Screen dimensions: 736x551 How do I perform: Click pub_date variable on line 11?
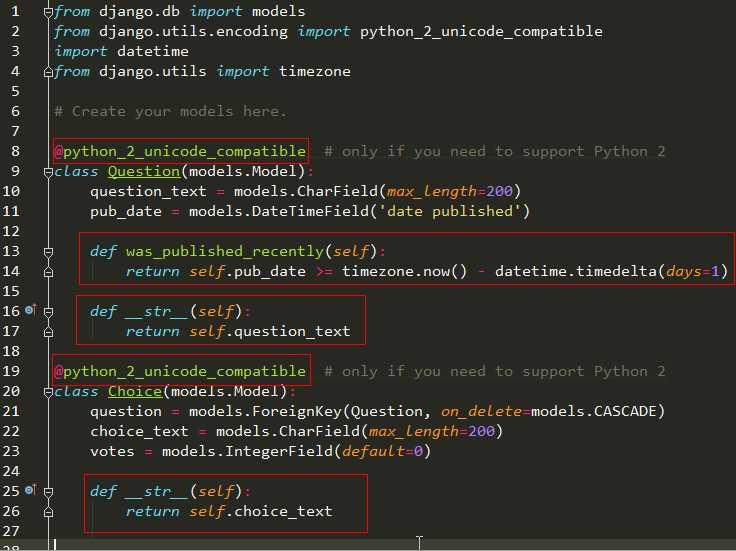pyautogui.click(x=126, y=212)
